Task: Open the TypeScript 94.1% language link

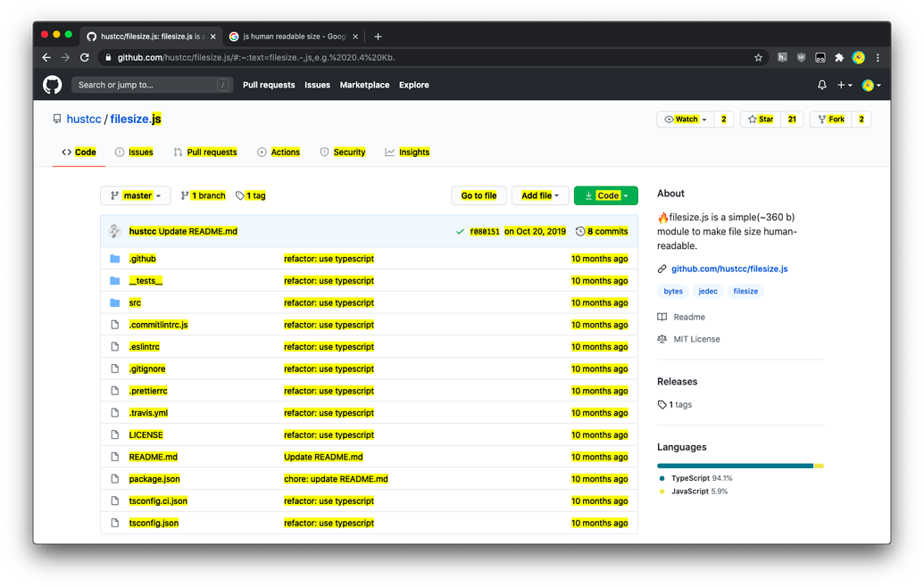Action: [696, 478]
